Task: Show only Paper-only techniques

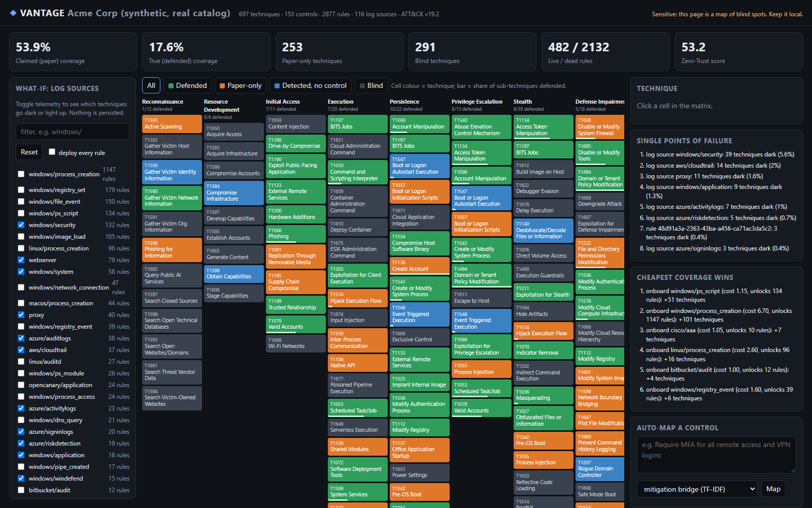Action: coord(241,85)
